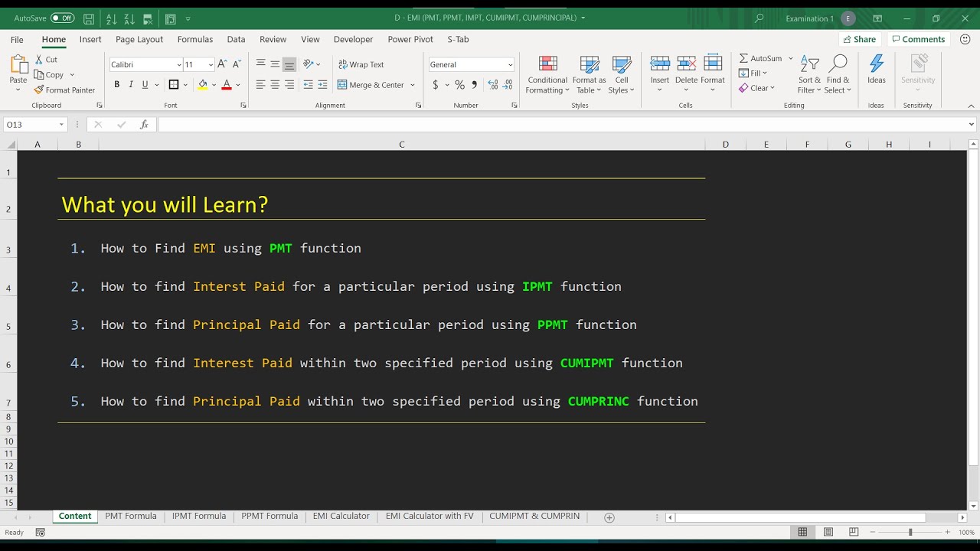Add a new sheet with plus icon

[609, 517]
